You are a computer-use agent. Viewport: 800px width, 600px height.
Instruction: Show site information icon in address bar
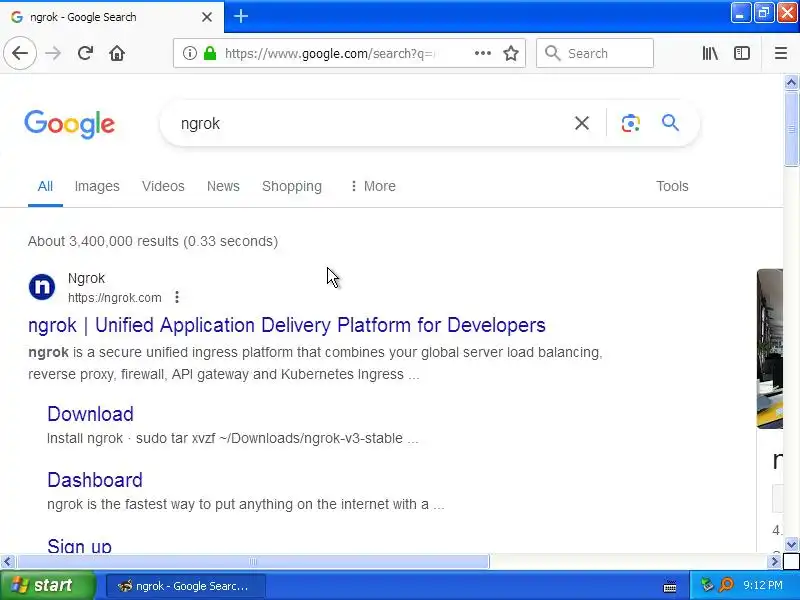tap(190, 53)
